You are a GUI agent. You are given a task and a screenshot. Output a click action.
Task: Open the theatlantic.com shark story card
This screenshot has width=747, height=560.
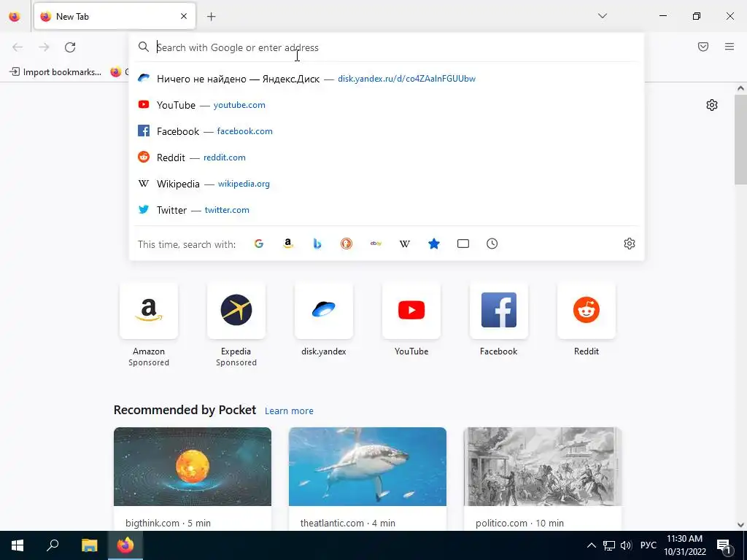(x=368, y=478)
